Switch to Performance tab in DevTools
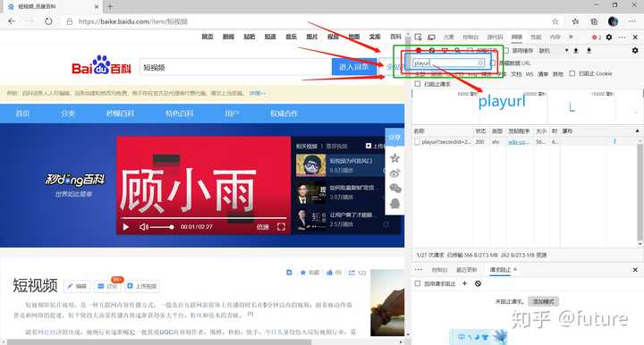Image resolution: width=644 pixels, height=345 pixels. pyautogui.click(x=536, y=37)
